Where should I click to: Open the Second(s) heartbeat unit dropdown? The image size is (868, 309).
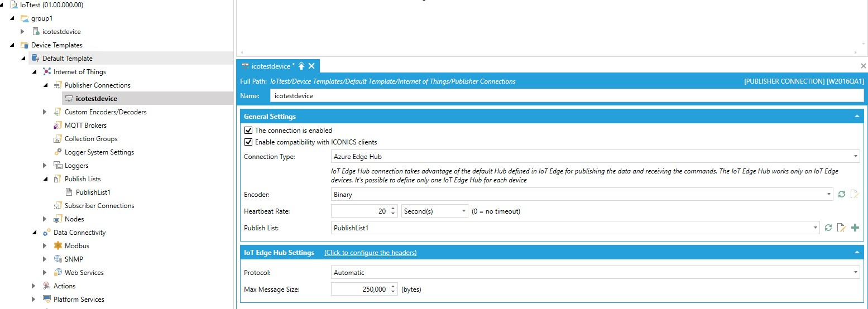434,211
